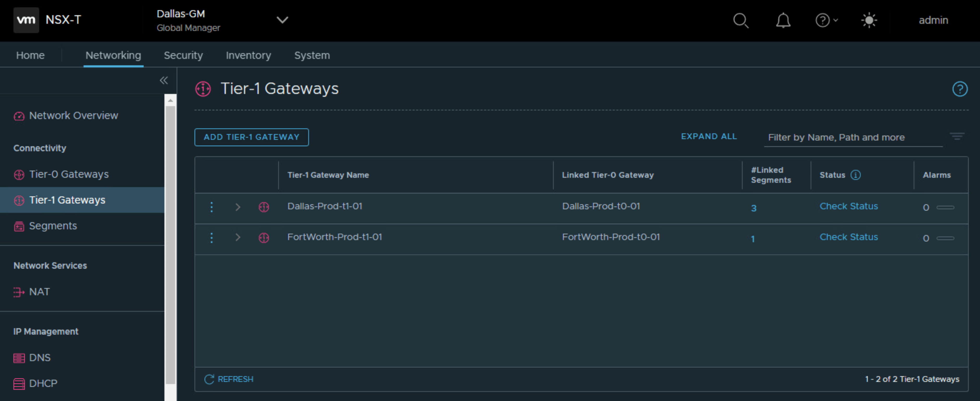Open the System tab
Image resolution: width=980 pixels, height=401 pixels.
311,55
